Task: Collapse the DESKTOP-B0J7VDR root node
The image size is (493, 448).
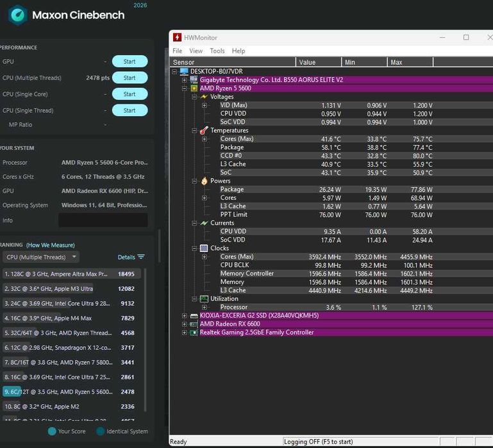Action: (174, 72)
